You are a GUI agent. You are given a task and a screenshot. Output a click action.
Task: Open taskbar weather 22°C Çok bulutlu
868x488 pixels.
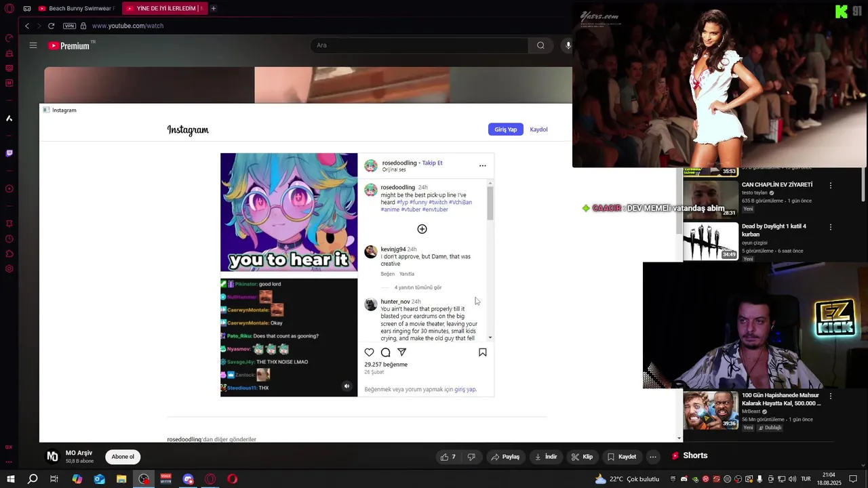(x=627, y=479)
